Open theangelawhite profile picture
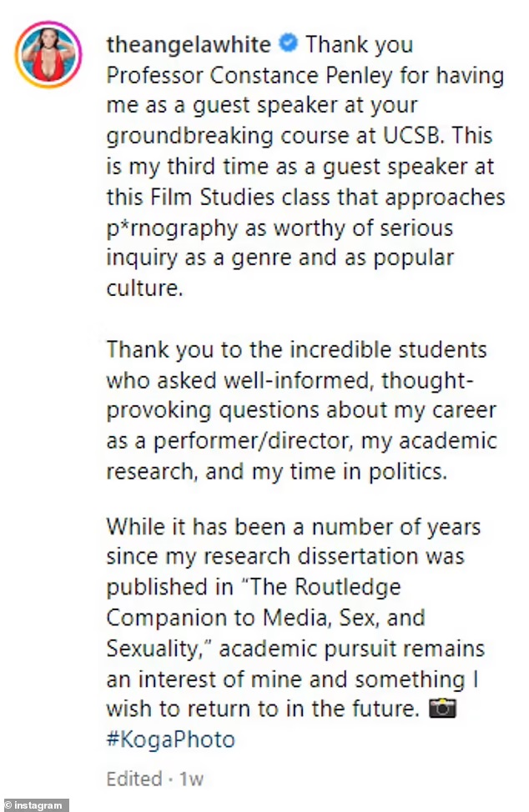This screenshot has width=529, height=812. tap(48, 55)
